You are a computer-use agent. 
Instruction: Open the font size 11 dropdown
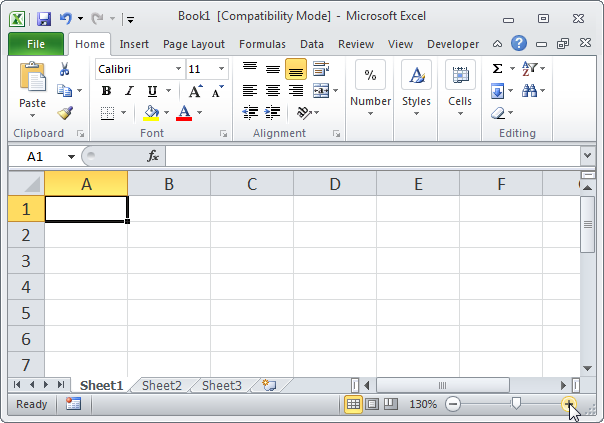221,69
